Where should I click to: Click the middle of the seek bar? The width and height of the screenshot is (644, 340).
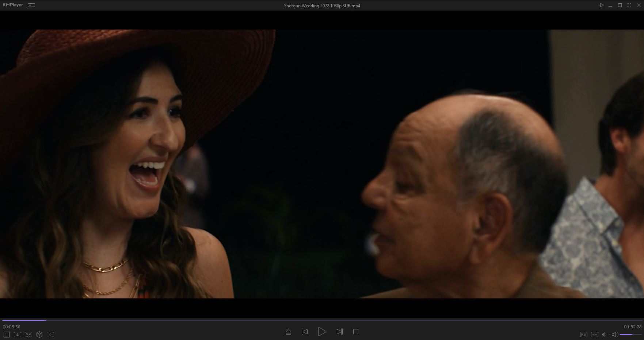point(322,320)
